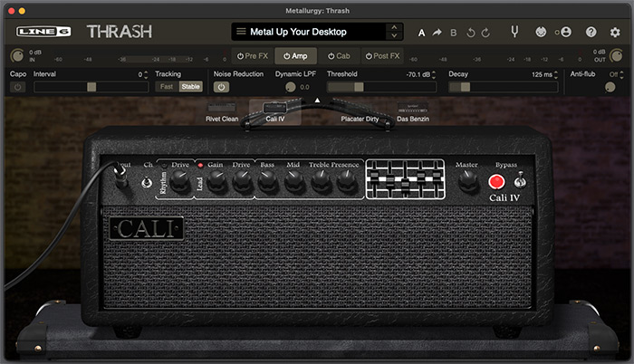Switch to the Post FX tab

(x=382, y=56)
